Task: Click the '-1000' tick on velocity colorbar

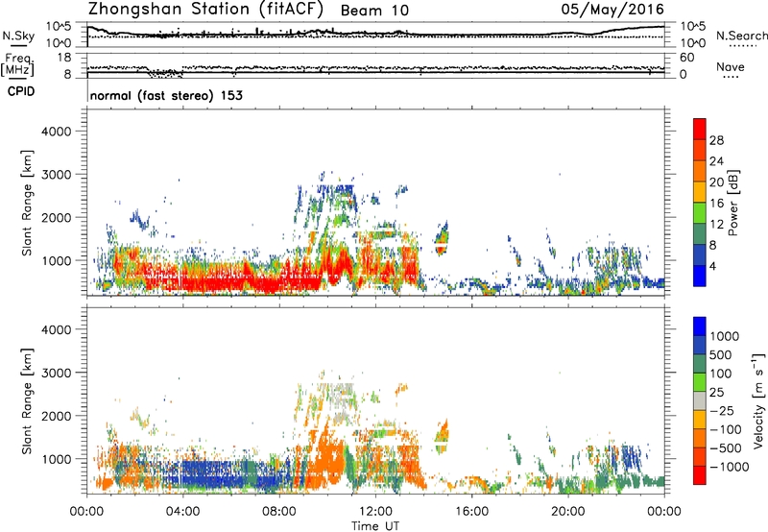Action: (729, 467)
